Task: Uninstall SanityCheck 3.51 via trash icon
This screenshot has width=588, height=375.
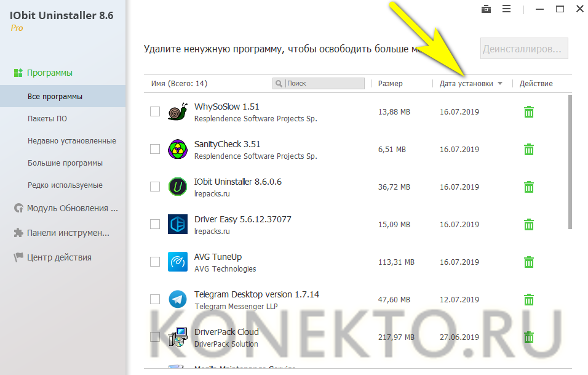Action: 528,150
